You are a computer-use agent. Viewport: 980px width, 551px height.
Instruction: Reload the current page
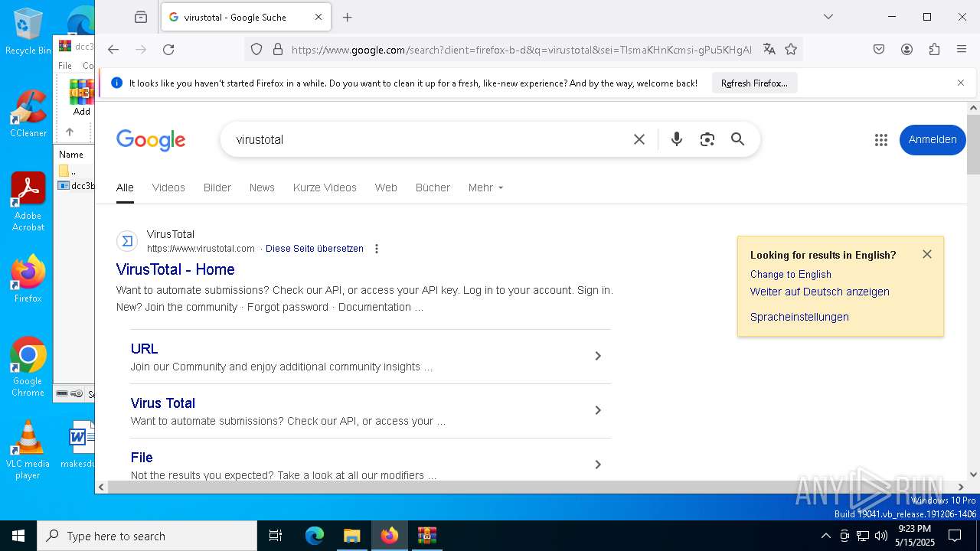[168, 49]
